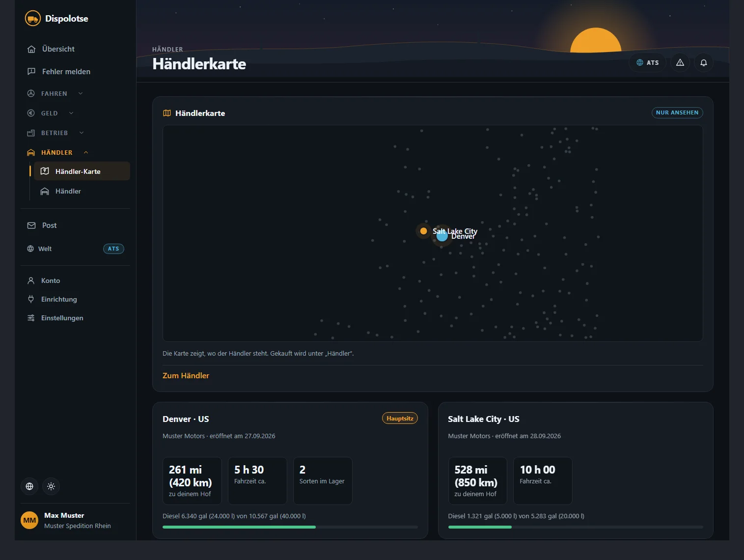The image size is (744, 560).
Task: Collapse the HÄNDLER section chevron
Action: pyautogui.click(x=86, y=152)
